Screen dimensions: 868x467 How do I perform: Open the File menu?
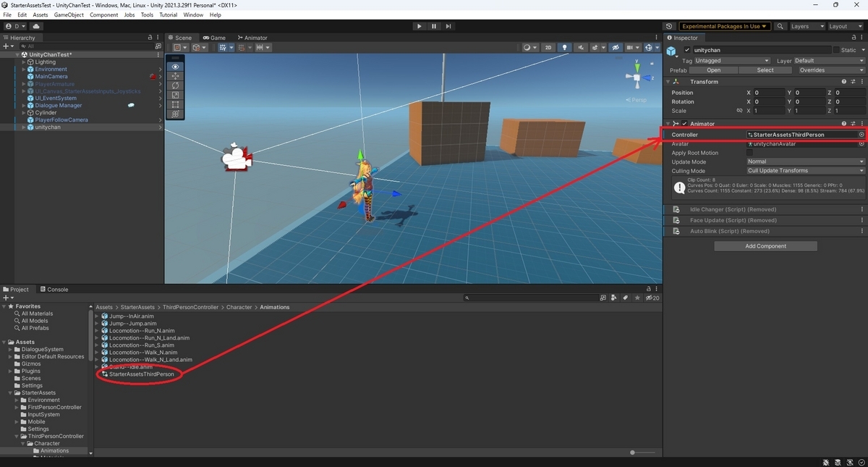[7, 14]
